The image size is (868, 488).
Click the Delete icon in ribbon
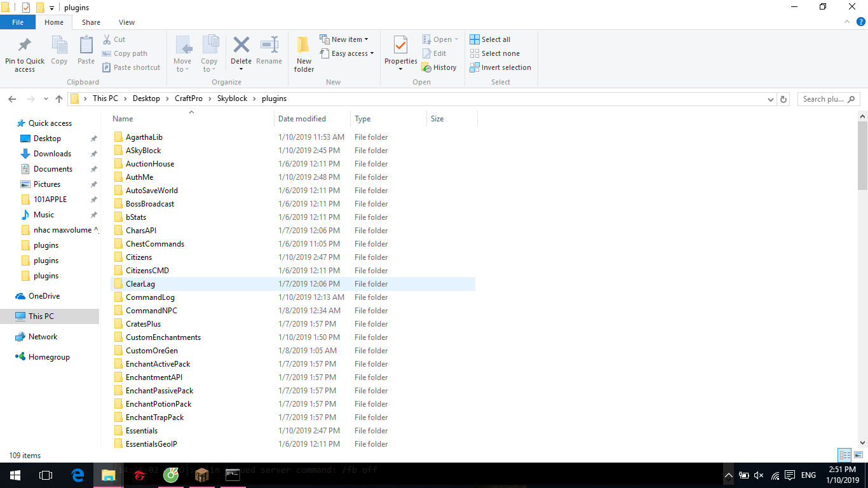(241, 46)
